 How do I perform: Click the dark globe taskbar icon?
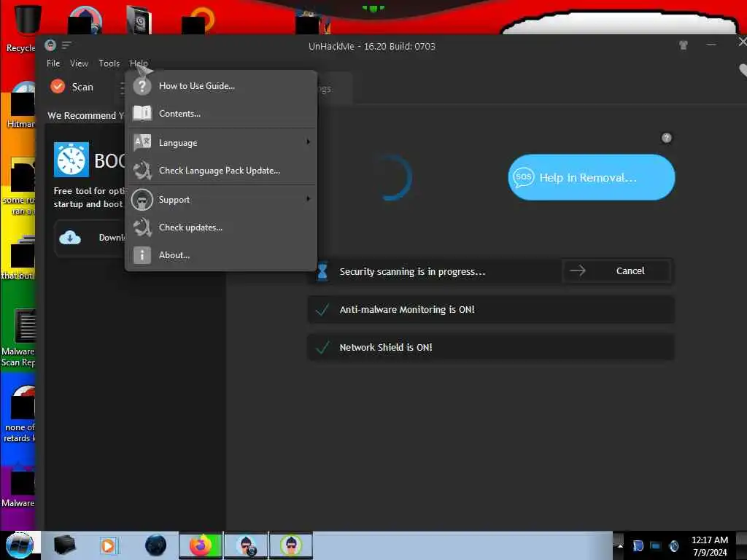(x=156, y=545)
